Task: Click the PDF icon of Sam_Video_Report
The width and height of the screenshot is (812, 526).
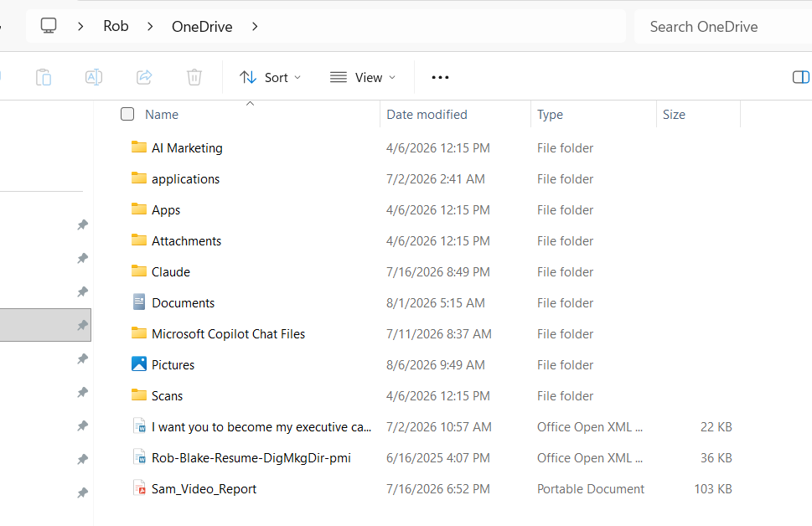Action: point(139,488)
